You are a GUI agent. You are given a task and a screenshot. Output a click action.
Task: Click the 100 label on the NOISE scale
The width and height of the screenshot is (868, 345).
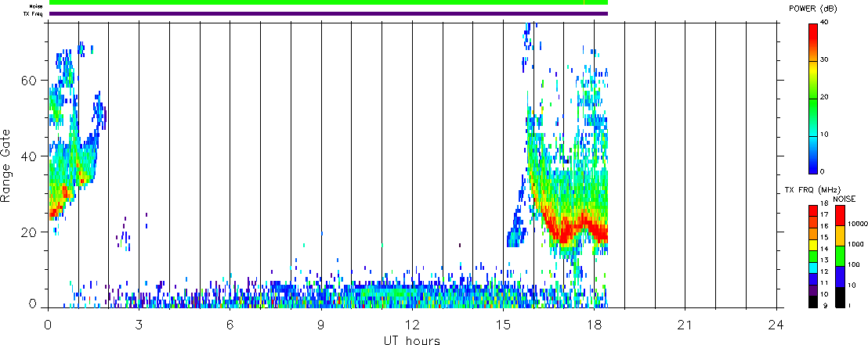click(x=854, y=265)
